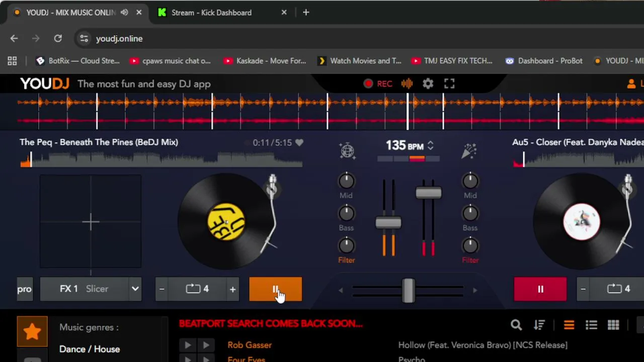The width and height of the screenshot is (644, 362).
Task: Switch to the orange compact list view
Action: coord(569,325)
